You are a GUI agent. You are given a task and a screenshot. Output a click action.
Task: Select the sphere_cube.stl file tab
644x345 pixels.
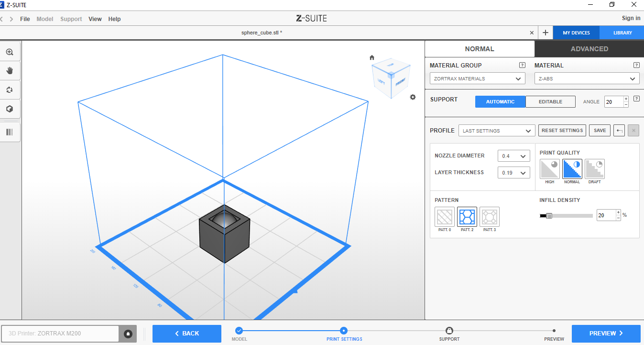(262, 33)
